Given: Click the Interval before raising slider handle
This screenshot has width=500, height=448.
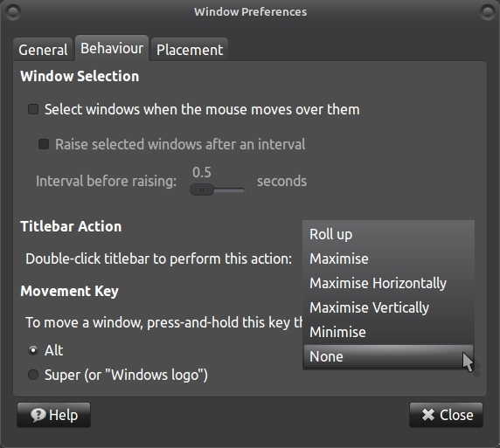Looking at the screenshot, I should pos(202,190).
